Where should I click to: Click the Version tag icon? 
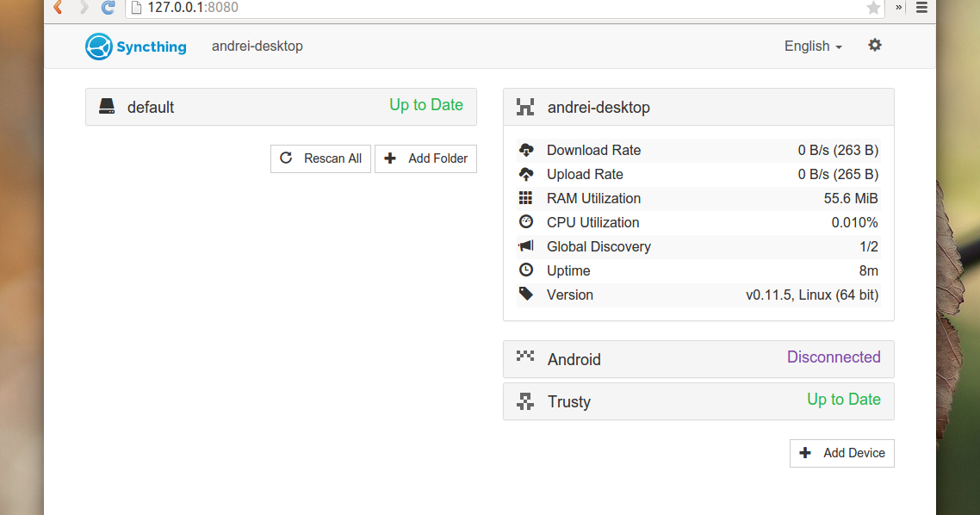[526, 295]
